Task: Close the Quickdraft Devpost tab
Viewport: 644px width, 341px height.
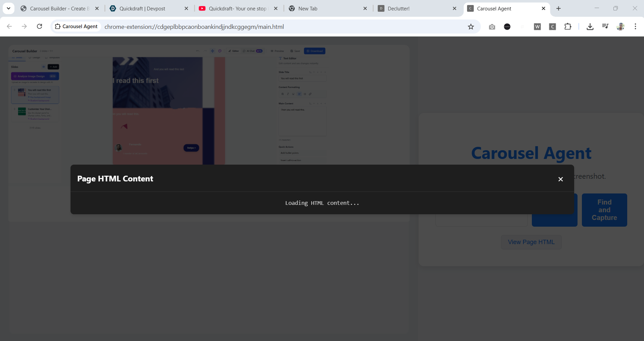Action: tap(186, 9)
